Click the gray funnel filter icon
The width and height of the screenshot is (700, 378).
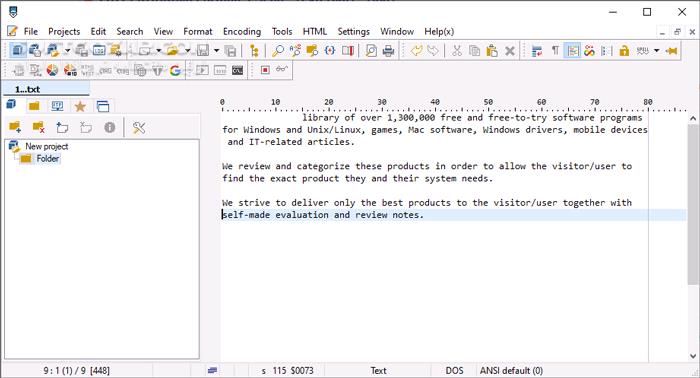[158, 70]
